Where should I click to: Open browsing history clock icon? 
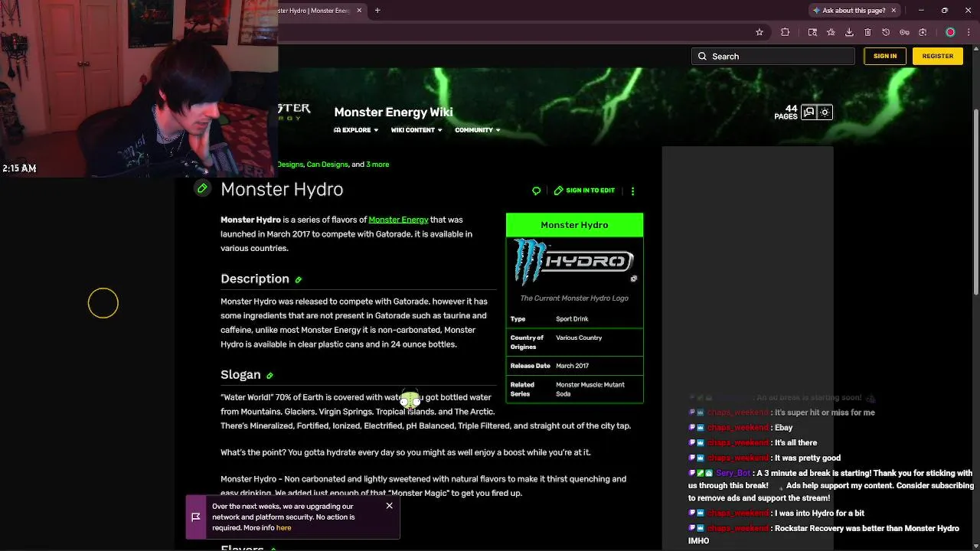pos(886,32)
